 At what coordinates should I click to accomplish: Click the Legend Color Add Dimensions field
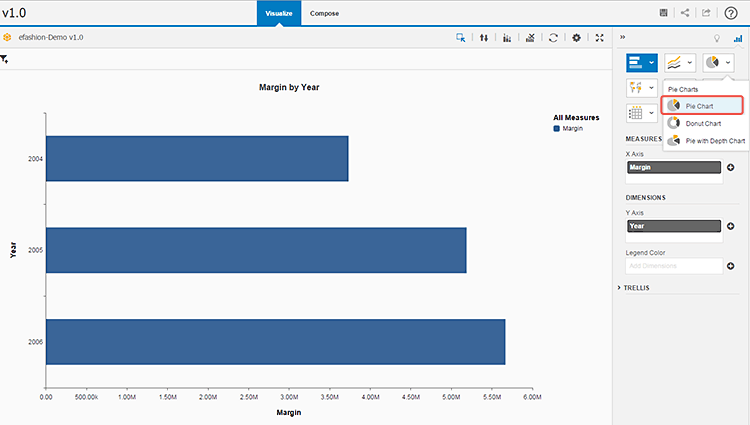(672, 266)
